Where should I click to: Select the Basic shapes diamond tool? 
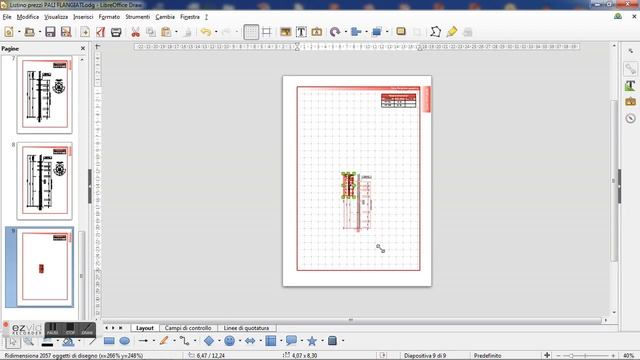click(x=209, y=341)
